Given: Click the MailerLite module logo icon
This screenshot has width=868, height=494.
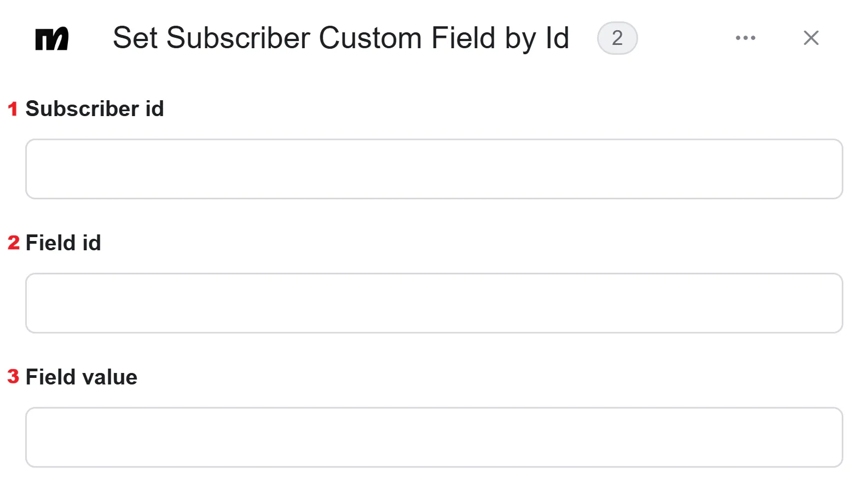Looking at the screenshot, I should 52,38.
